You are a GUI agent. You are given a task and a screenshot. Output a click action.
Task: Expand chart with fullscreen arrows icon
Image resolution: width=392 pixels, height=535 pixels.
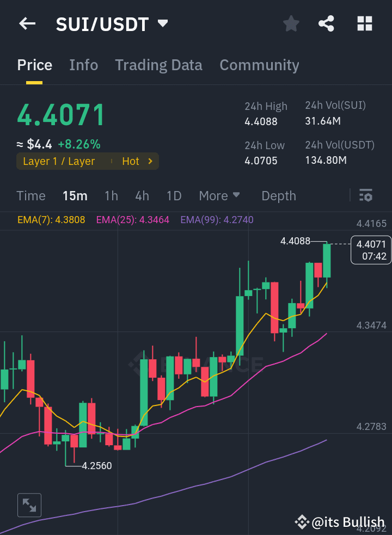tap(29, 505)
